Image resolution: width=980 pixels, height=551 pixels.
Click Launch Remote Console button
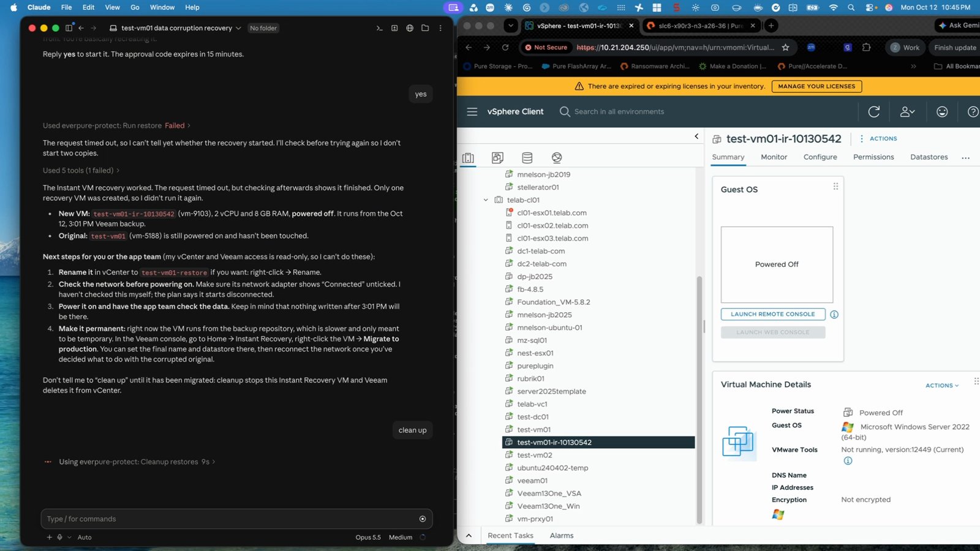773,314
